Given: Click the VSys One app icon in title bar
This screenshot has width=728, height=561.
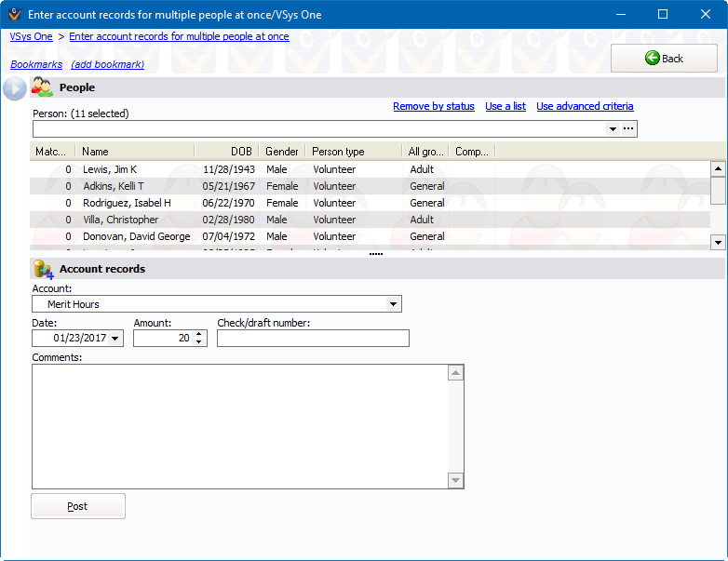Looking at the screenshot, I should pos(12,15).
